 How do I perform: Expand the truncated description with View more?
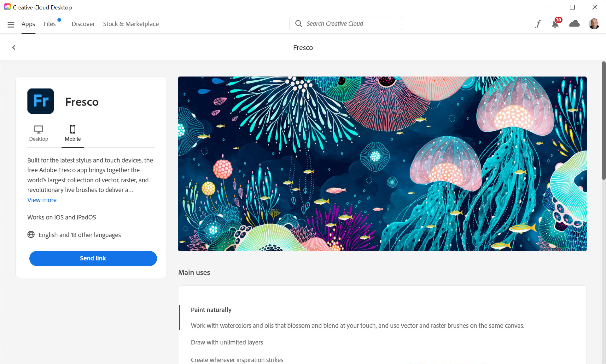42,200
